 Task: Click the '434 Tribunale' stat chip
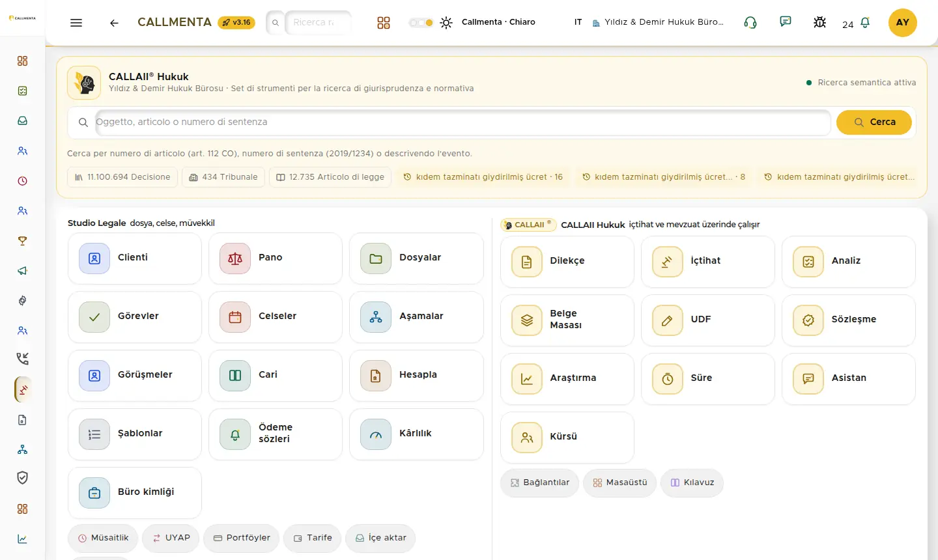point(223,177)
